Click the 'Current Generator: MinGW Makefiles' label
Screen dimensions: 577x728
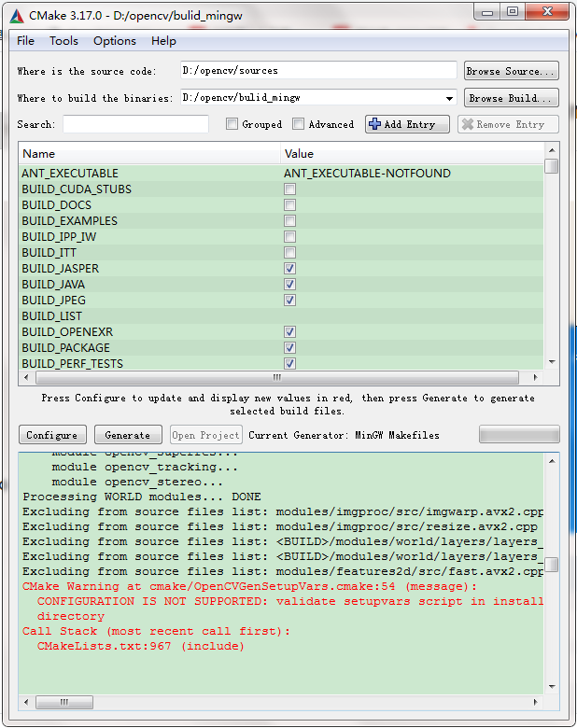coord(344,436)
